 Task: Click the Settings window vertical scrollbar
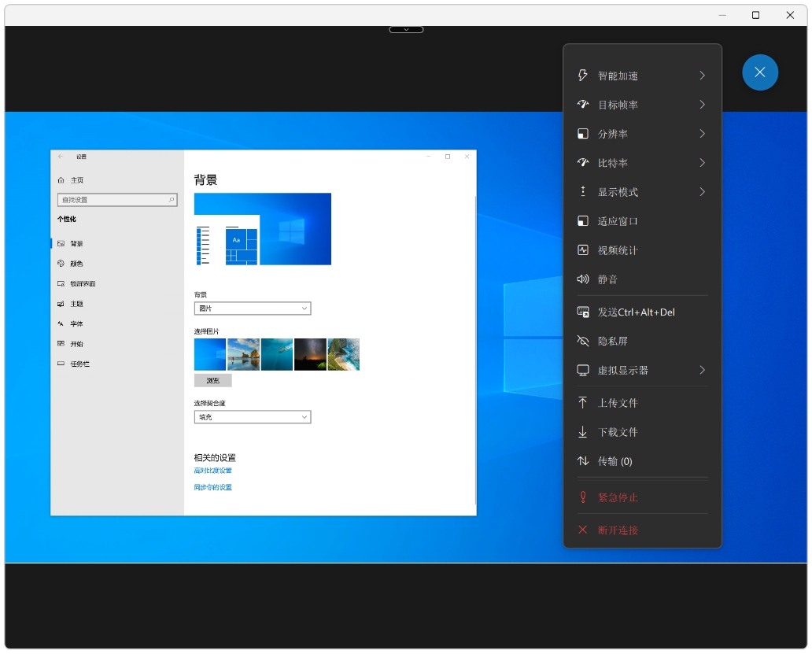click(x=475, y=349)
